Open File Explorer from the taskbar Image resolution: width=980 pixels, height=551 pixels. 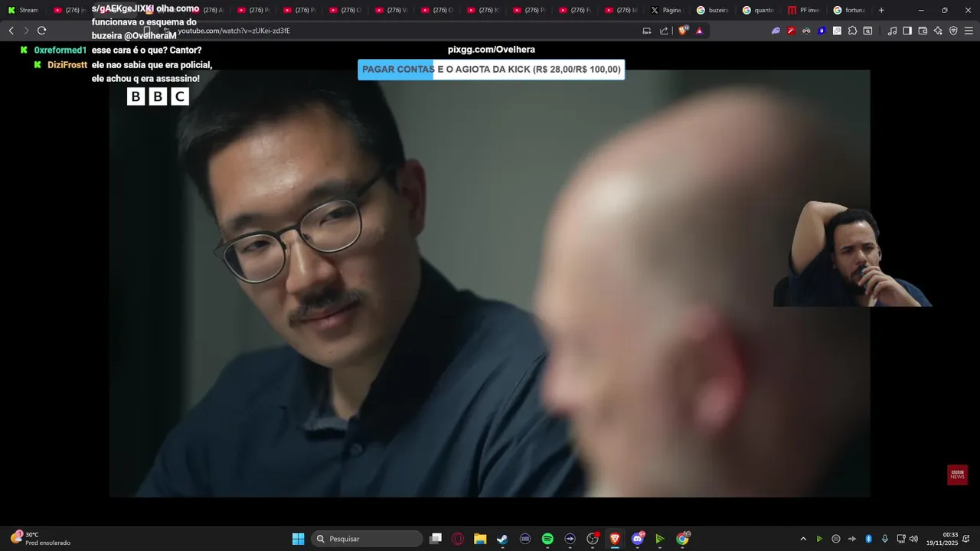[480, 539]
